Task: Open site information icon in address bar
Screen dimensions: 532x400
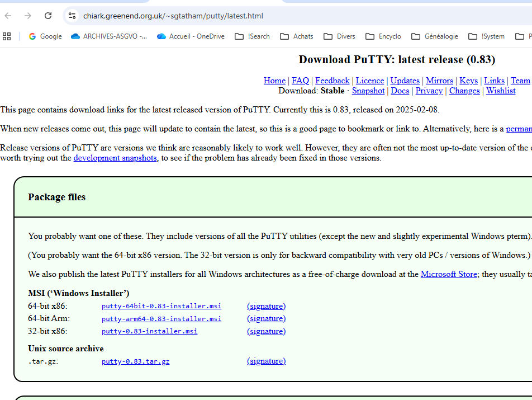Action: pyautogui.click(x=72, y=16)
